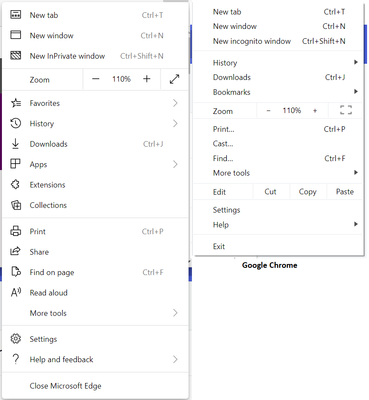
Task: Open Downloads from Chrome menu
Action: tap(232, 77)
